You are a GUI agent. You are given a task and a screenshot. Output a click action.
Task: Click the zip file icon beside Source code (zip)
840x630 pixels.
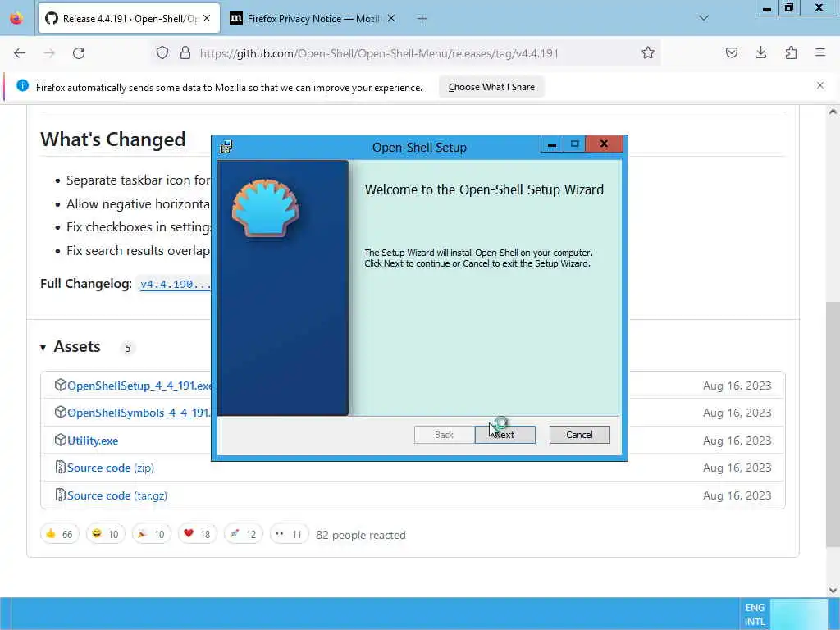click(x=61, y=467)
